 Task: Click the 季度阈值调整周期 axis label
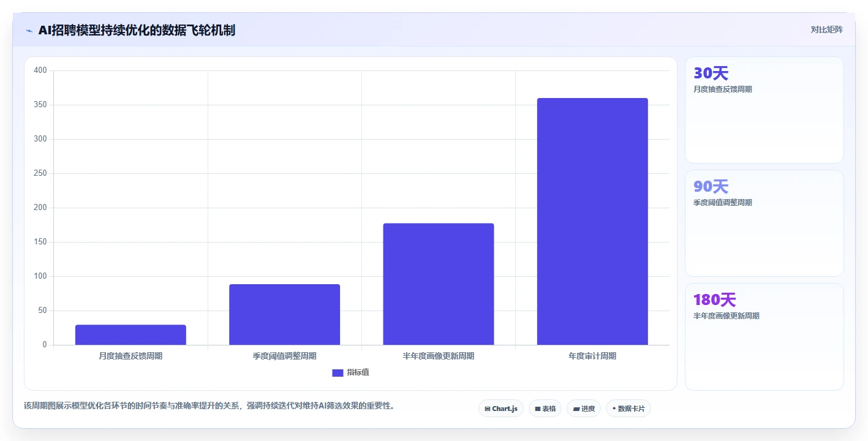284,356
